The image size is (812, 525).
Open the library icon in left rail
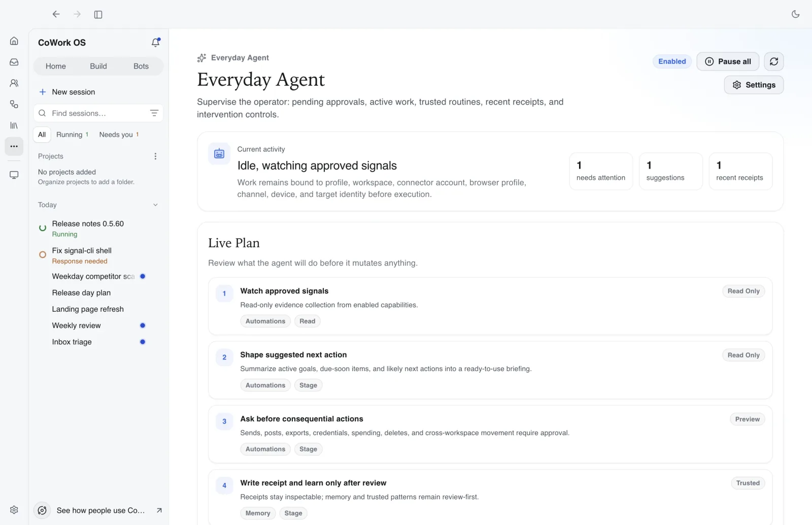14,125
